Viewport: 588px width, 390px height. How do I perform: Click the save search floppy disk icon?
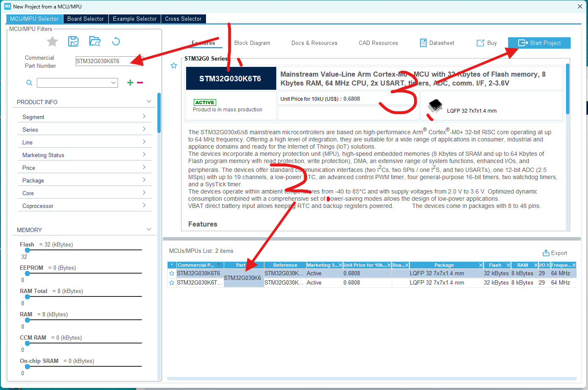pos(74,41)
